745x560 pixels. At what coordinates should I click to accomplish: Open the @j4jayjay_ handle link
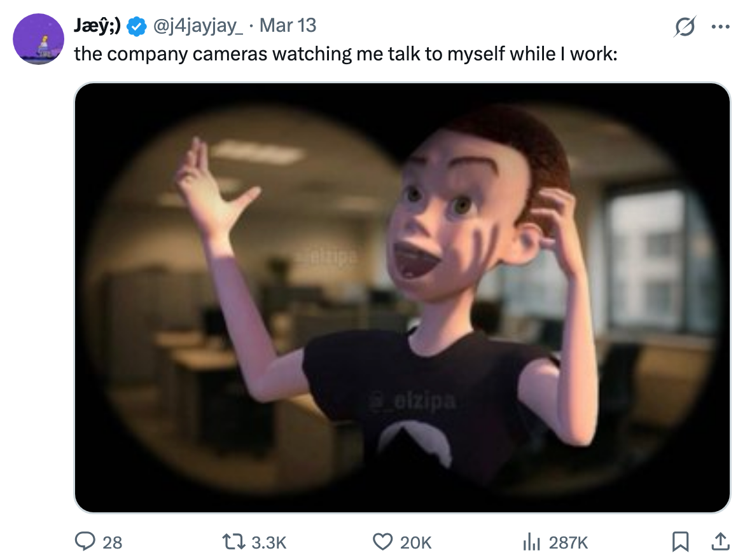point(196,26)
